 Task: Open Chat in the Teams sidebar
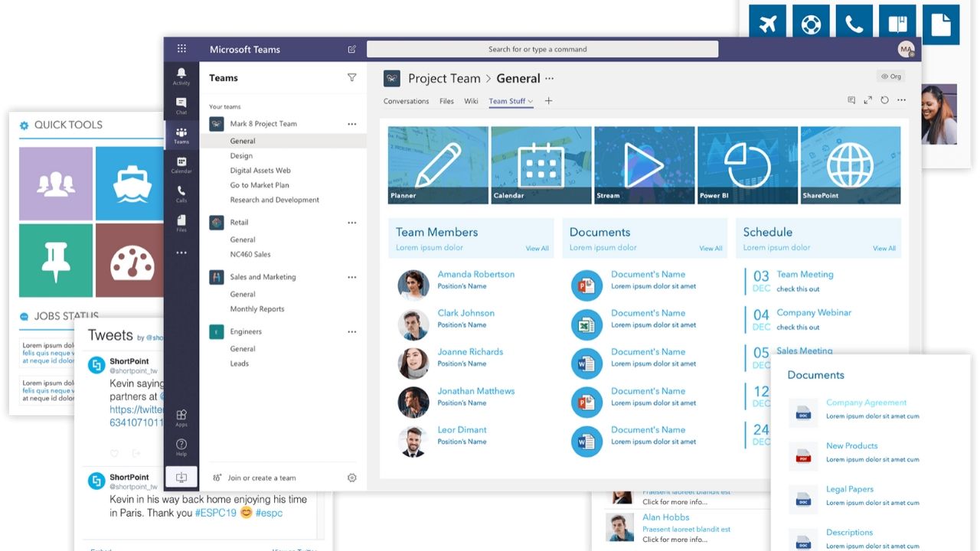(x=181, y=106)
